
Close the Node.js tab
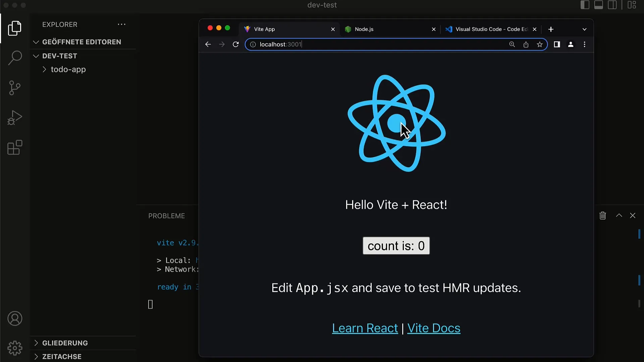[434, 29]
